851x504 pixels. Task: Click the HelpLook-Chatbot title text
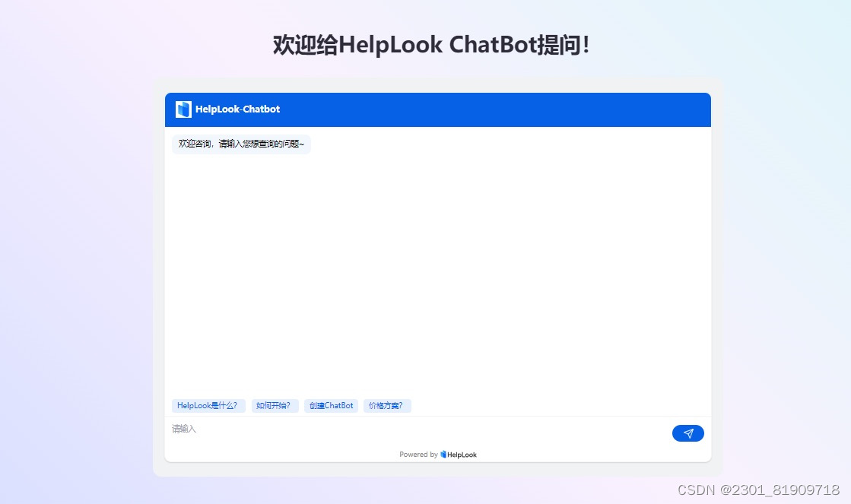(237, 109)
